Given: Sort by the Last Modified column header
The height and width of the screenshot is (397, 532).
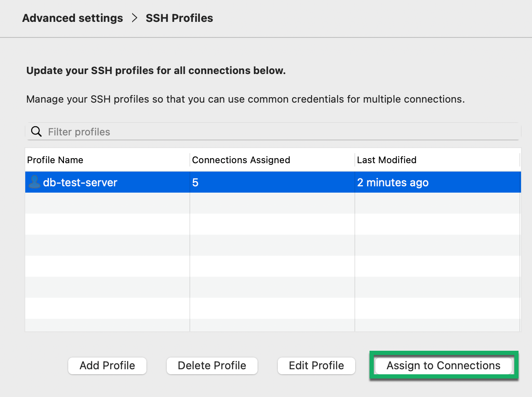Looking at the screenshot, I should tap(386, 160).
